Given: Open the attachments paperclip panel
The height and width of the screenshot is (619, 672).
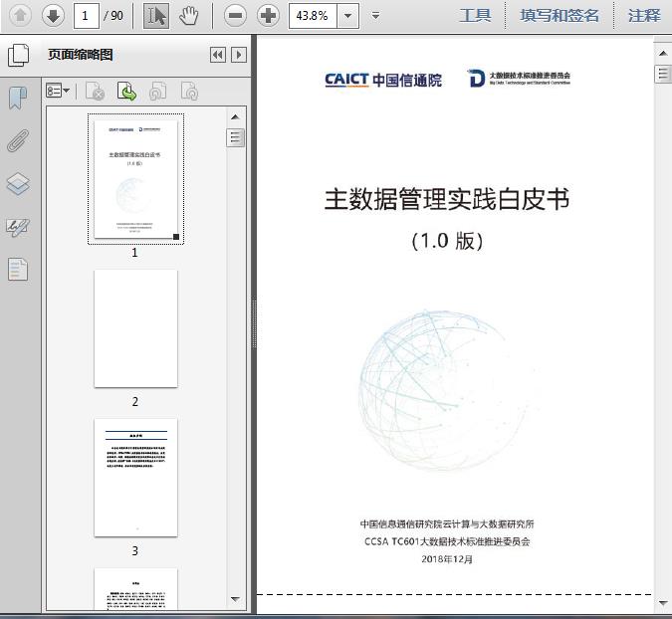Looking at the screenshot, I should (18, 140).
